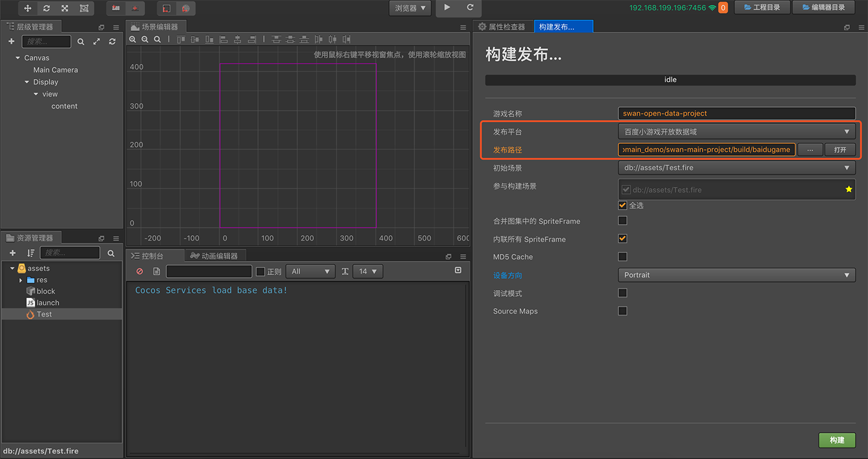Align selected nodes to right edge
The height and width of the screenshot is (459, 868).
(252, 39)
